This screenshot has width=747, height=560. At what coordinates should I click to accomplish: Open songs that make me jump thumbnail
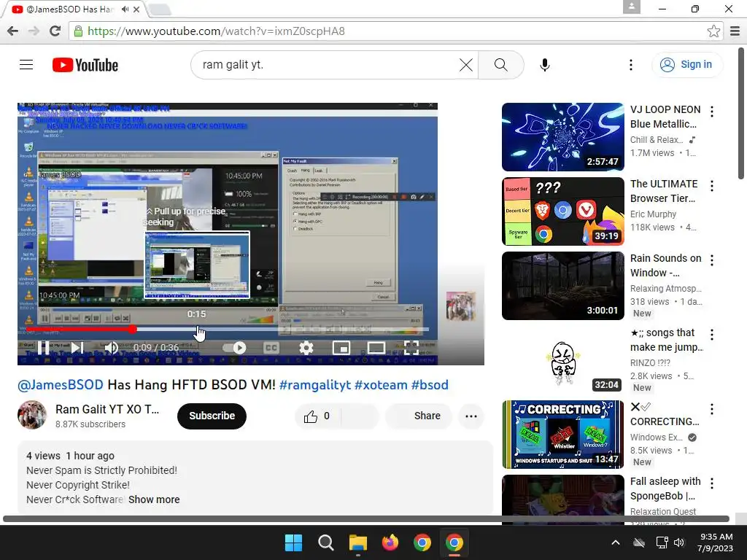[562, 360]
